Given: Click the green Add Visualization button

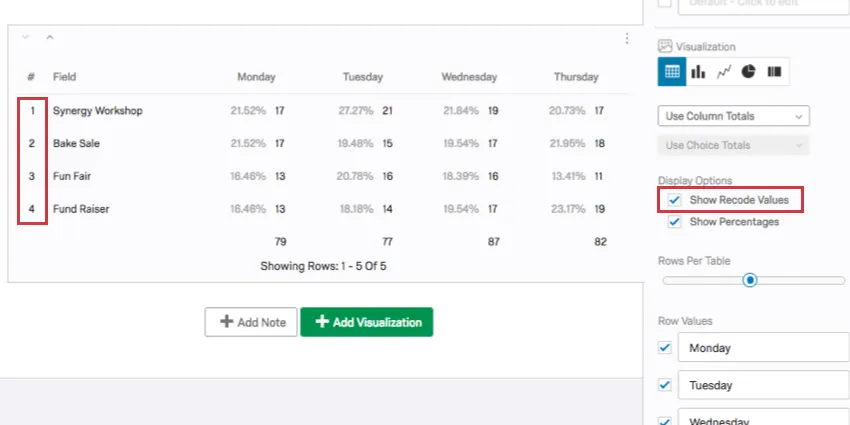Looking at the screenshot, I should pos(367,322).
